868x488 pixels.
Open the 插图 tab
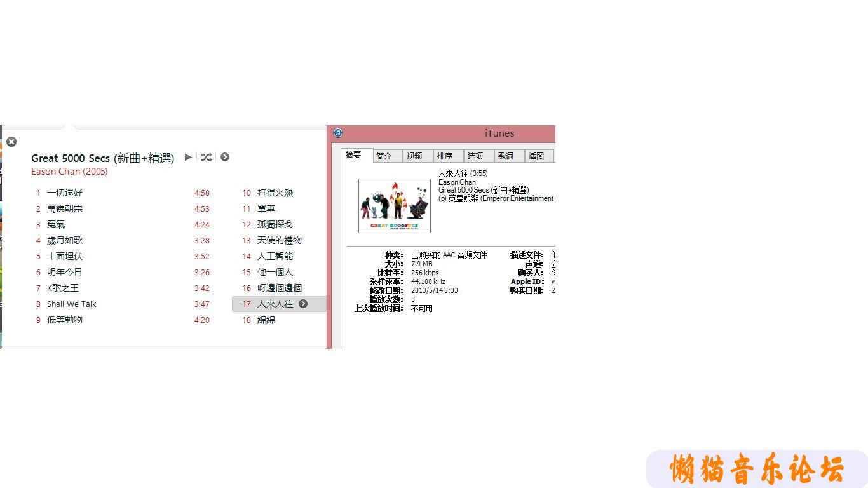pyautogui.click(x=537, y=156)
